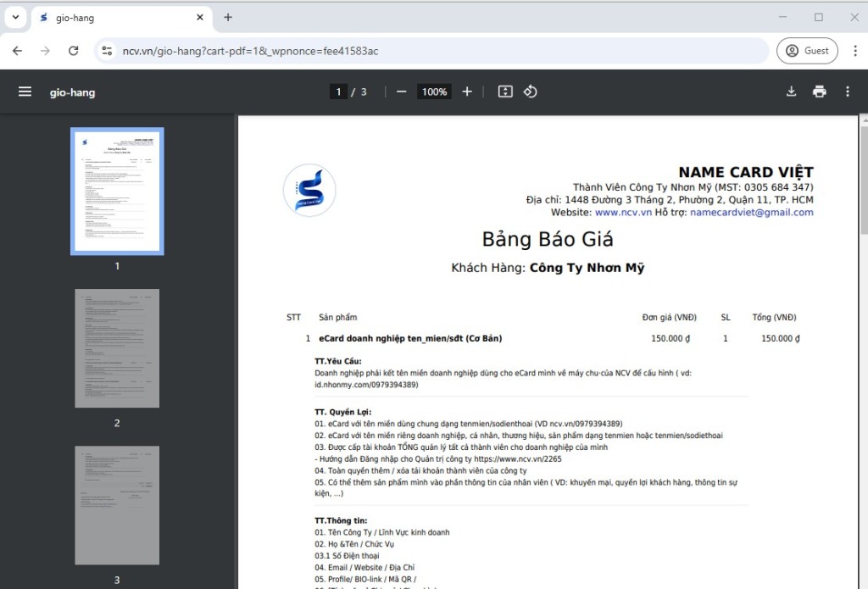Toggle the PDF sidebar menu icon
This screenshot has height=589, width=868.
tap(25, 92)
